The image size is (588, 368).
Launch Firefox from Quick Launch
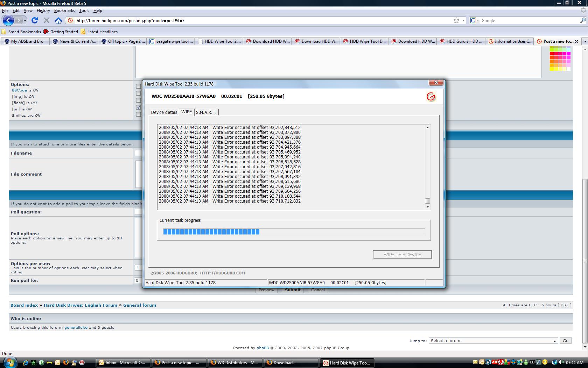coord(65,363)
